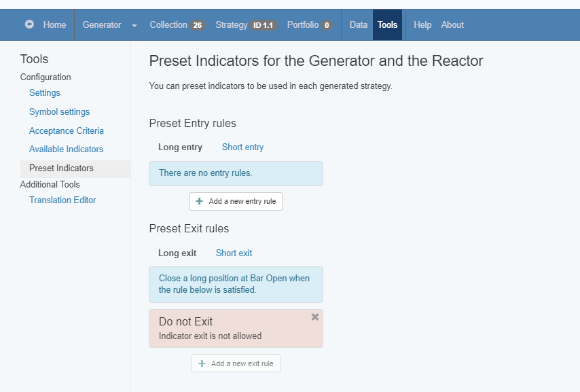
Task: Open Settings in the Tools sidebar
Action: coord(45,93)
